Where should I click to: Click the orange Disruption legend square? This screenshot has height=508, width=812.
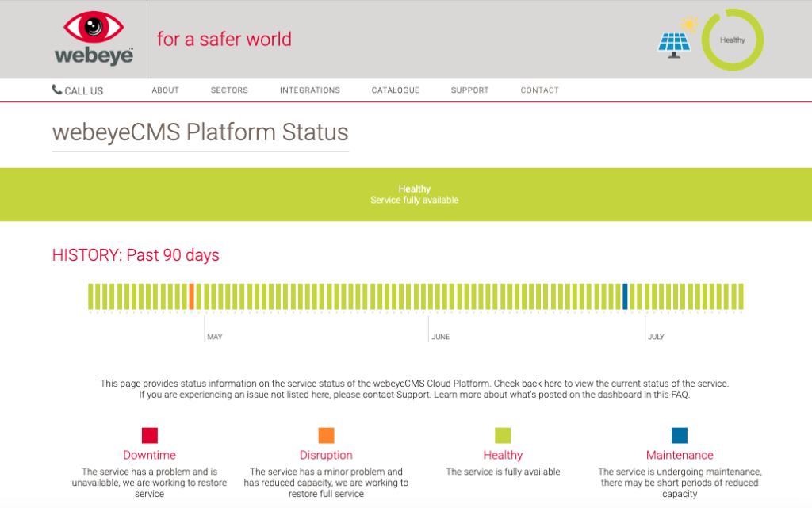[x=326, y=435]
